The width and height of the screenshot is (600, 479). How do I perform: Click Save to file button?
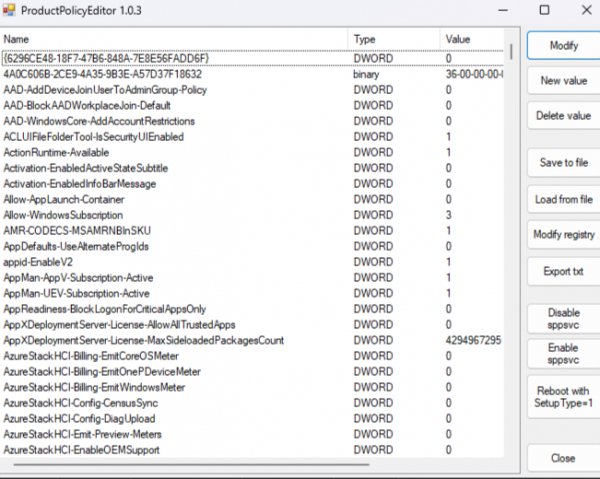tap(564, 163)
